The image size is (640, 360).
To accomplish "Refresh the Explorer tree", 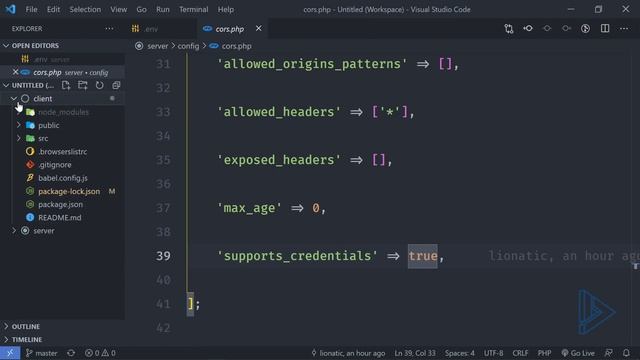I will [99, 85].
